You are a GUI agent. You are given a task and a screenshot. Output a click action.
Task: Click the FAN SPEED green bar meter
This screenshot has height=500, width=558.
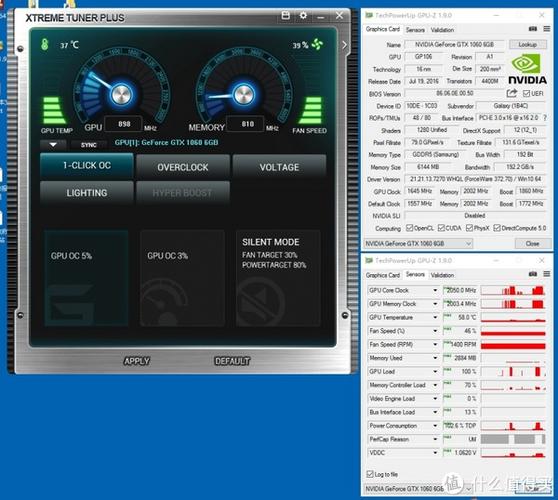(311, 110)
